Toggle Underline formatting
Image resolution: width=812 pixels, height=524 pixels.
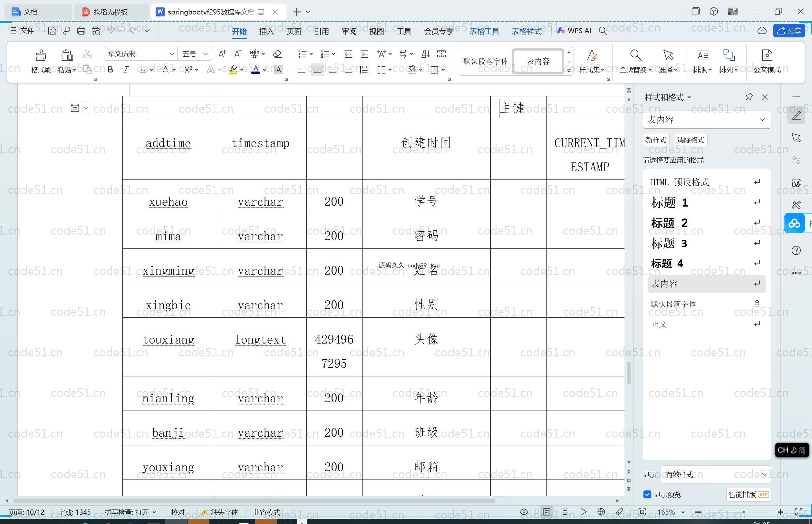click(x=143, y=70)
